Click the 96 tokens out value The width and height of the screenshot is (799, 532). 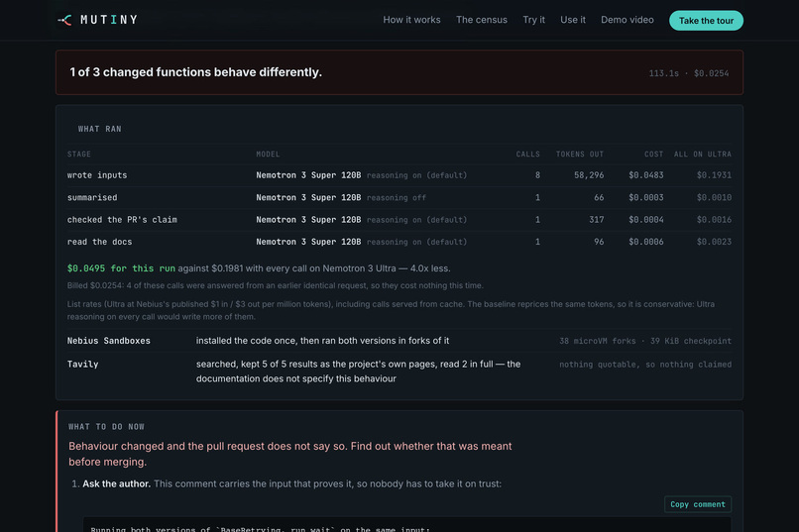599,242
